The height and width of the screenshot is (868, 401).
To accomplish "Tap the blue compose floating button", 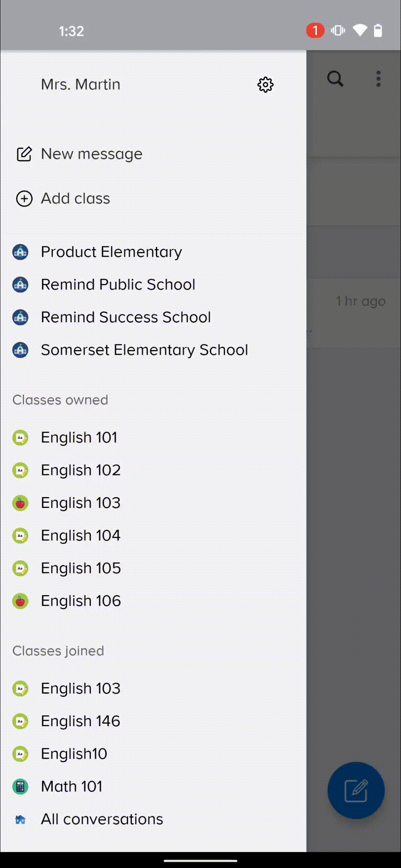I will [356, 790].
